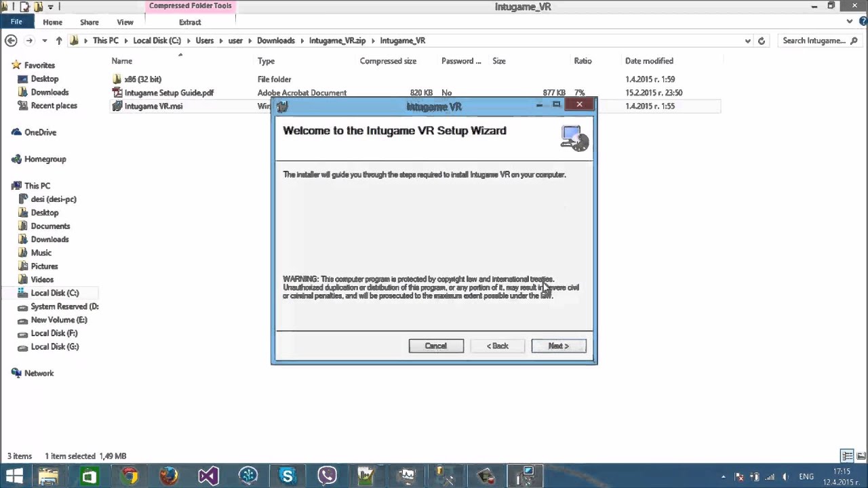This screenshot has height=488, width=868.
Task: Open desi (desi-pc) under This PC
Action: click(53, 199)
